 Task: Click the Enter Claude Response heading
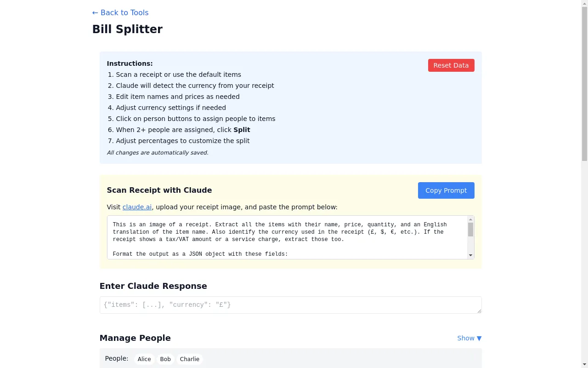153,286
